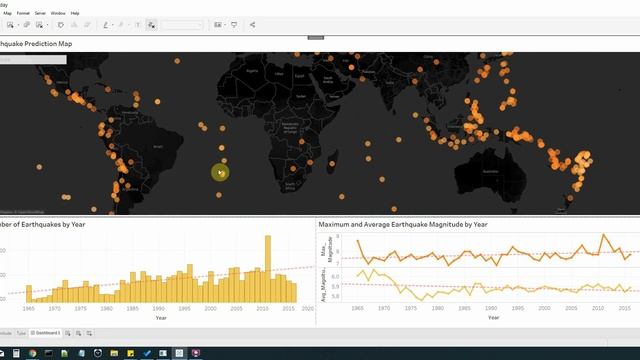This screenshot has width=640, height=360.
Task: Click the Duplicate sheet toolbar icon
Action: point(27,25)
